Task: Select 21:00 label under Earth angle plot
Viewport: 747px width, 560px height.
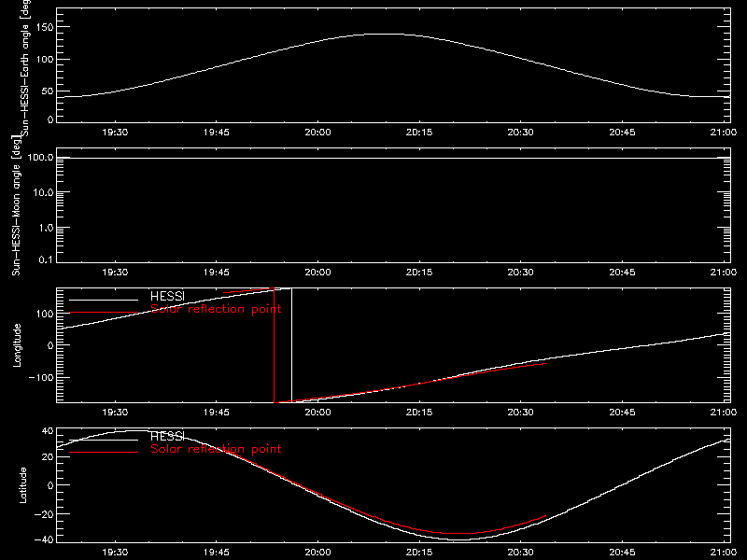Action: click(x=723, y=133)
